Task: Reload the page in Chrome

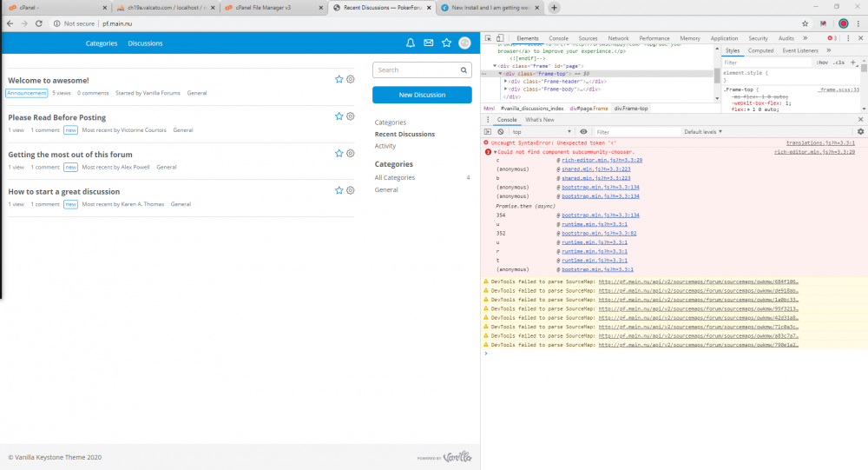Action: [x=39, y=23]
